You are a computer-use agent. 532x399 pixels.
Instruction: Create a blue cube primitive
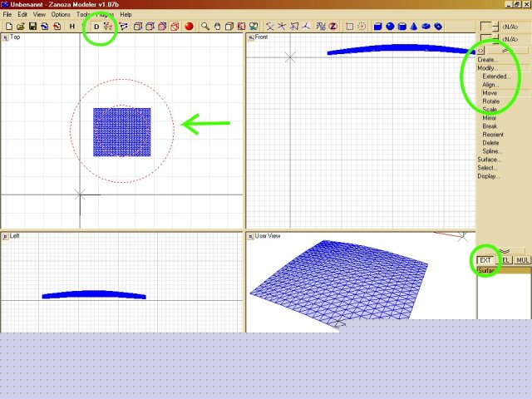pyautogui.click(x=378, y=27)
